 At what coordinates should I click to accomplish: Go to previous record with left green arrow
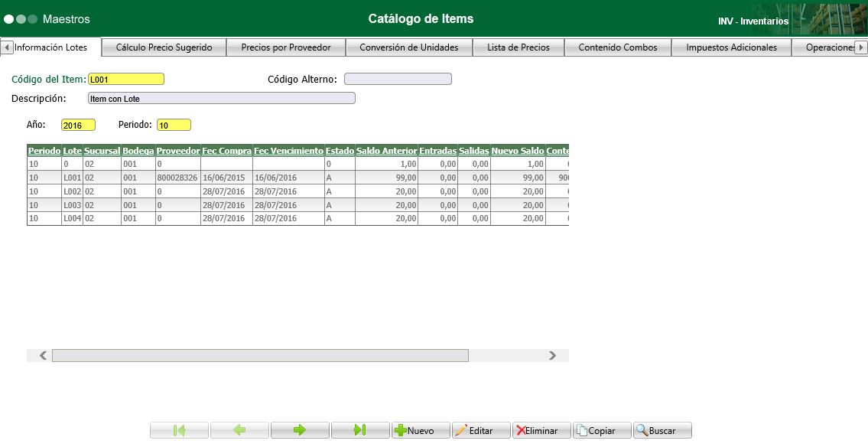pos(239,429)
